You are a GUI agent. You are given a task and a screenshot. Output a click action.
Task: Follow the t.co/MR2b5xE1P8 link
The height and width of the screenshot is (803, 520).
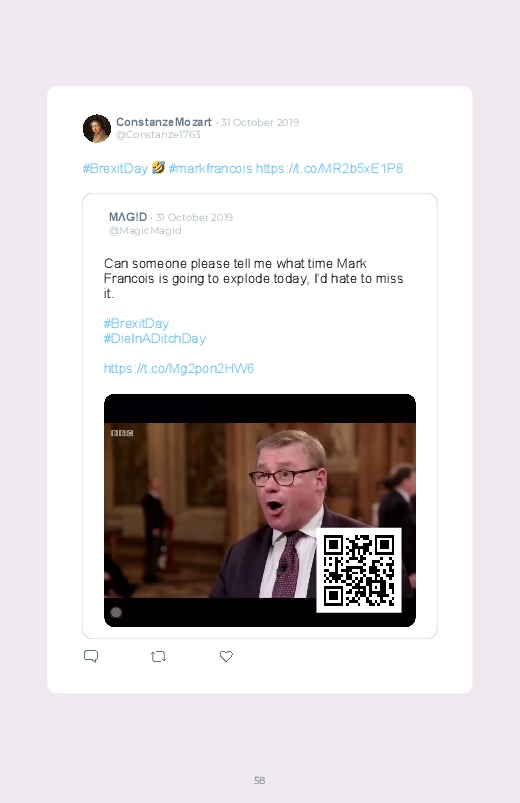329,168
